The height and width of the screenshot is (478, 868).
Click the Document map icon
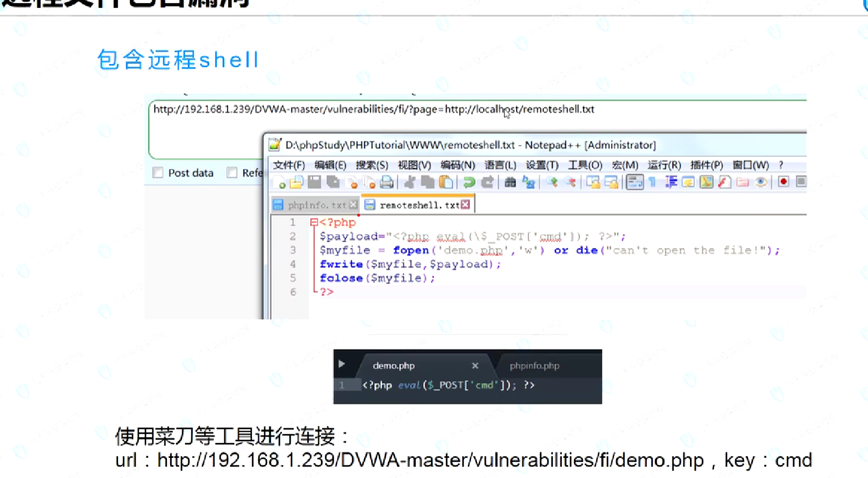706,183
